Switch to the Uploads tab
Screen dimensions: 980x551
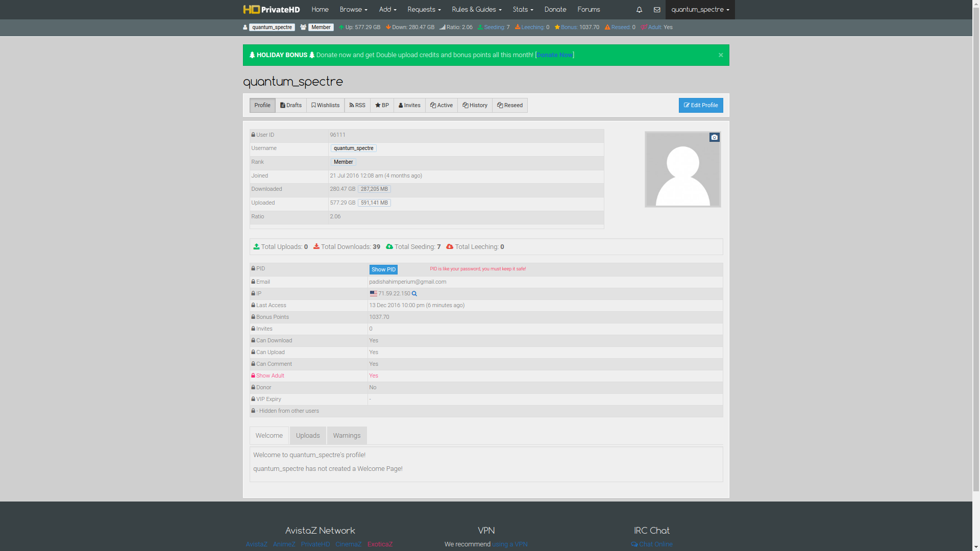(308, 436)
